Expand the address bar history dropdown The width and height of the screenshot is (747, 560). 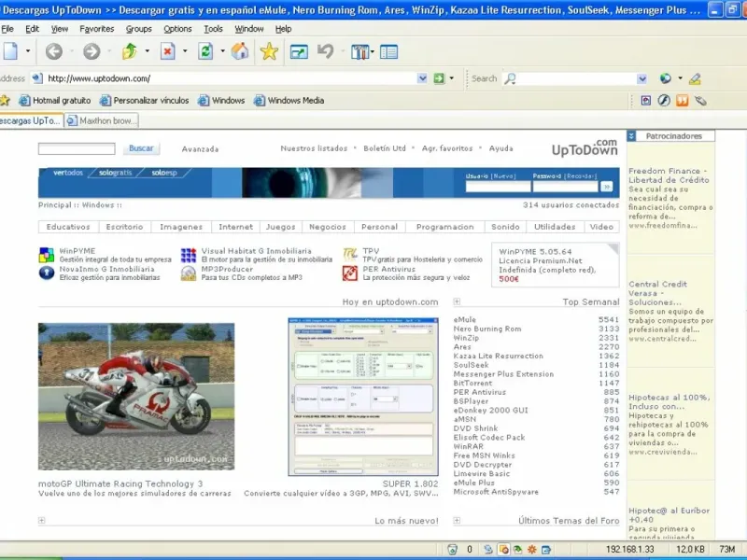[422, 78]
